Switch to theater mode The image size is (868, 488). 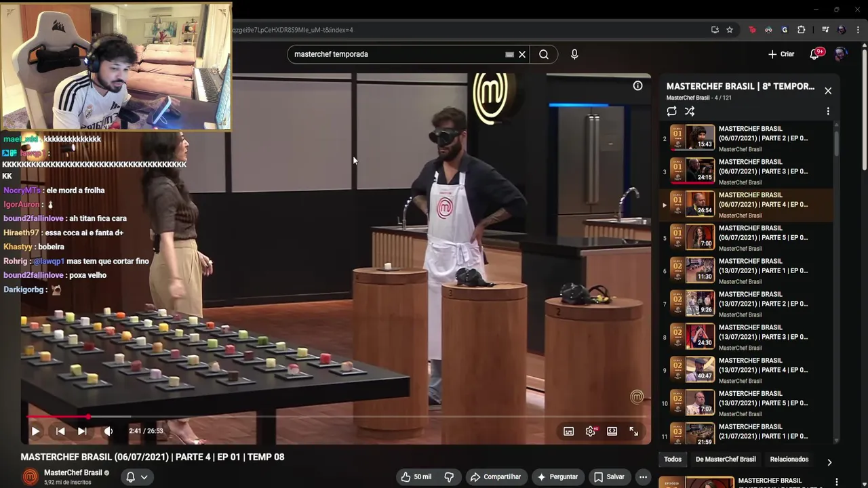point(612,431)
